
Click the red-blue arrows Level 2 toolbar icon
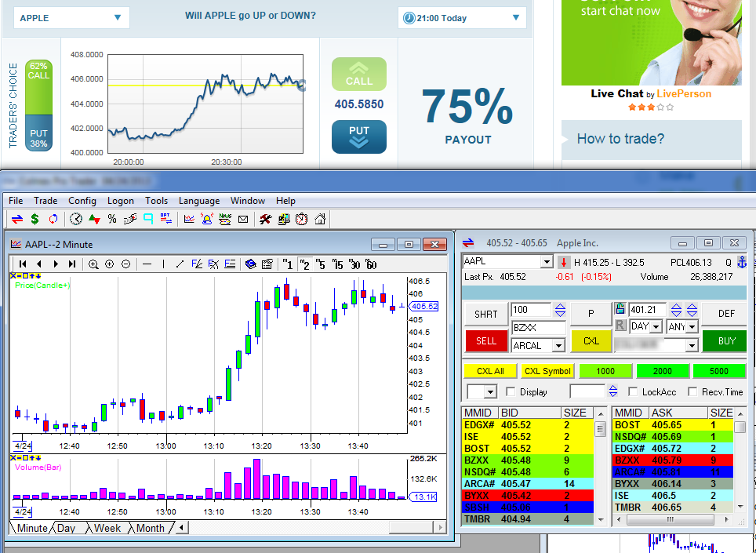click(17, 220)
